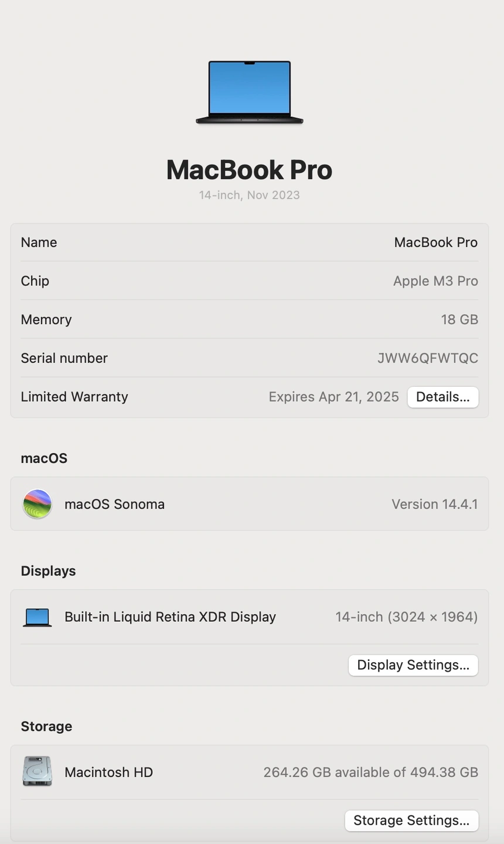Click the built-in display laptop icon

[x=37, y=617]
